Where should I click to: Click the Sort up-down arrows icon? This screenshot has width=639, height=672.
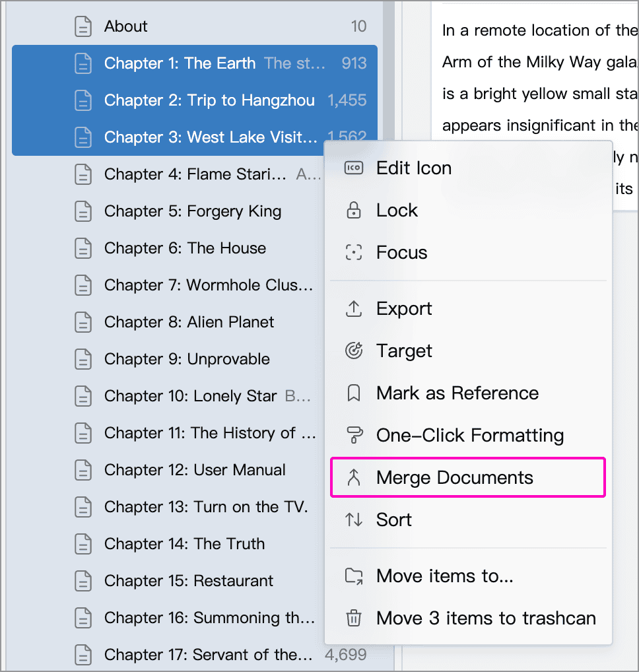(x=354, y=520)
